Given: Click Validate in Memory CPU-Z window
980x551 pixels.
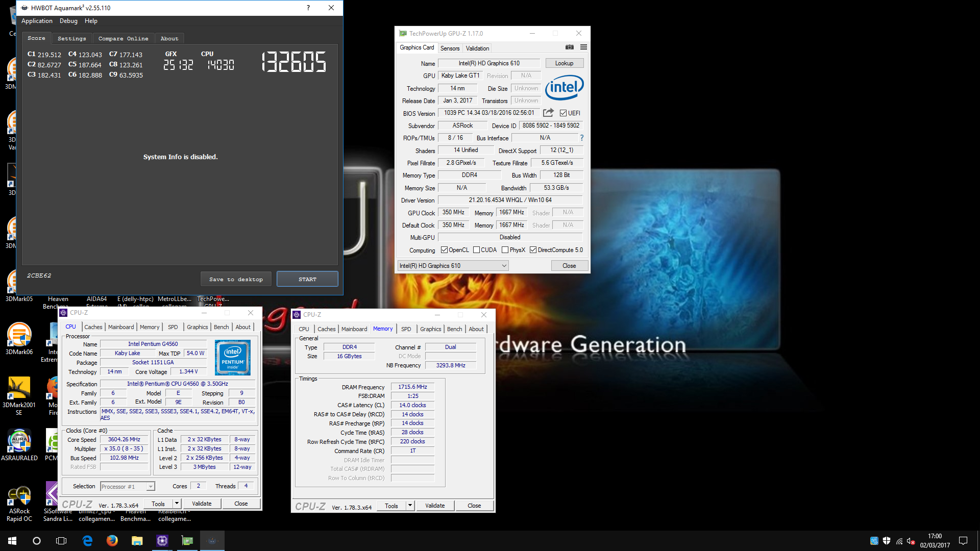Looking at the screenshot, I should point(435,506).
